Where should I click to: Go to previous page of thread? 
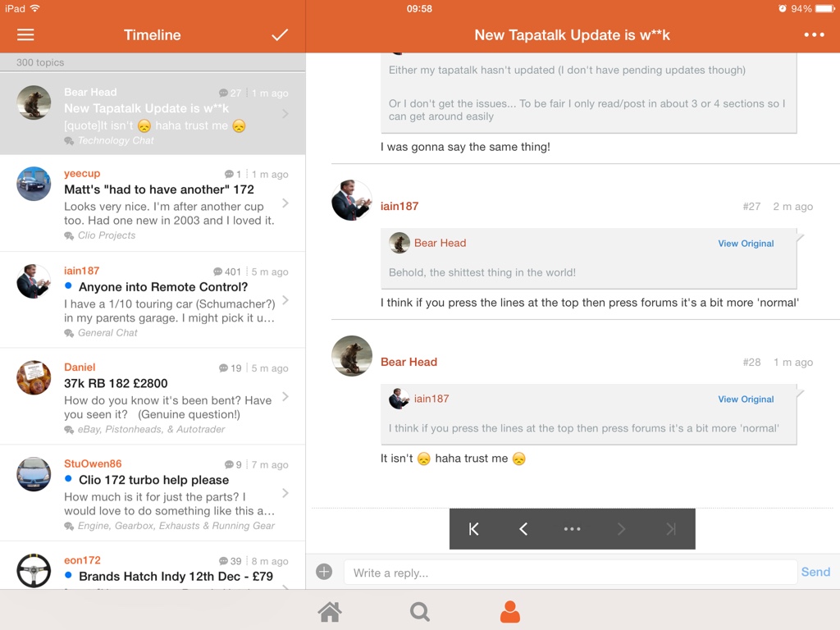(x=523, y=529)
